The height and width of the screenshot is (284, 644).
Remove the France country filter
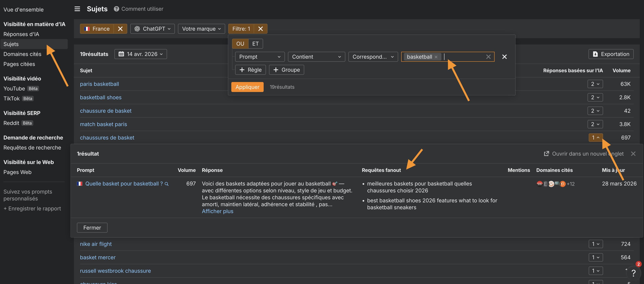[x=120, y=29]
